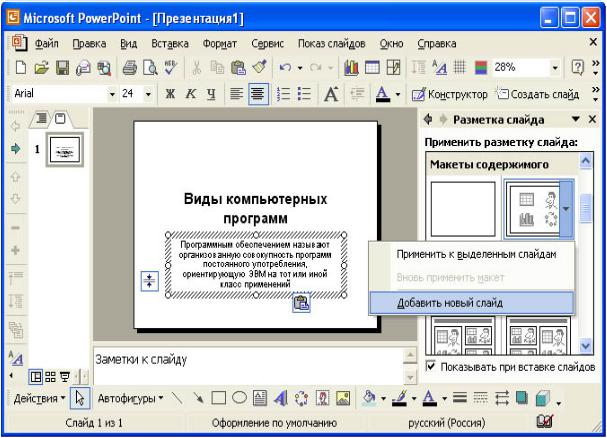The width and height of the screenshot is (607, 438).
Task: Open the undo history dropdown arrow
Action: click(x=300, y=68)
